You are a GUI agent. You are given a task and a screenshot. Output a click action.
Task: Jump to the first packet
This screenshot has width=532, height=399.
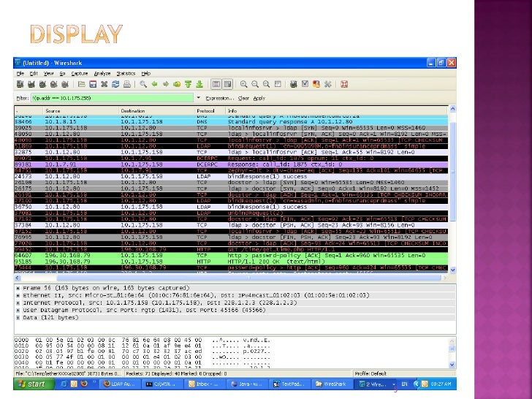(x=188, y=84)
